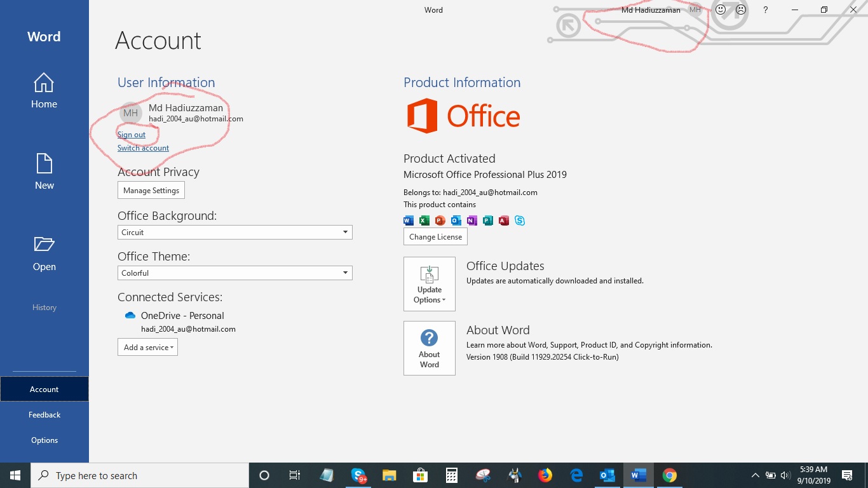The height and width of the screenshot is (488, 868).
Task: Click the hadi_2004_au@hotmail.com text under user name
Action: tap(196, 119)
